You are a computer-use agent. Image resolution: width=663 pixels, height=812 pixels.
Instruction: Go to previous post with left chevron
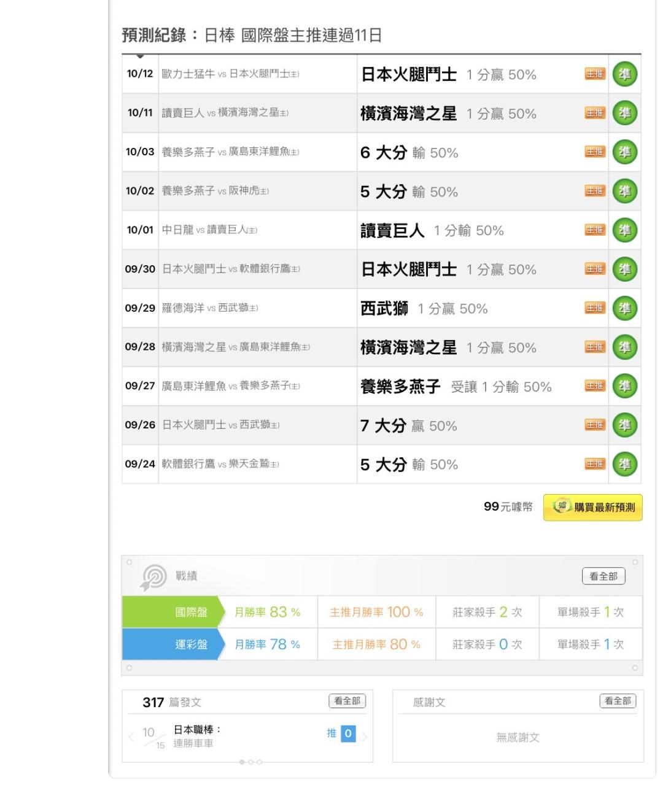click(131, 737)
